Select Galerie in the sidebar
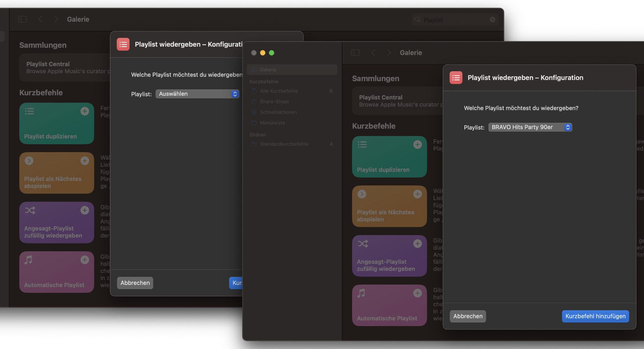The width and height of the screenshot is (644, 349). [292, 70]
